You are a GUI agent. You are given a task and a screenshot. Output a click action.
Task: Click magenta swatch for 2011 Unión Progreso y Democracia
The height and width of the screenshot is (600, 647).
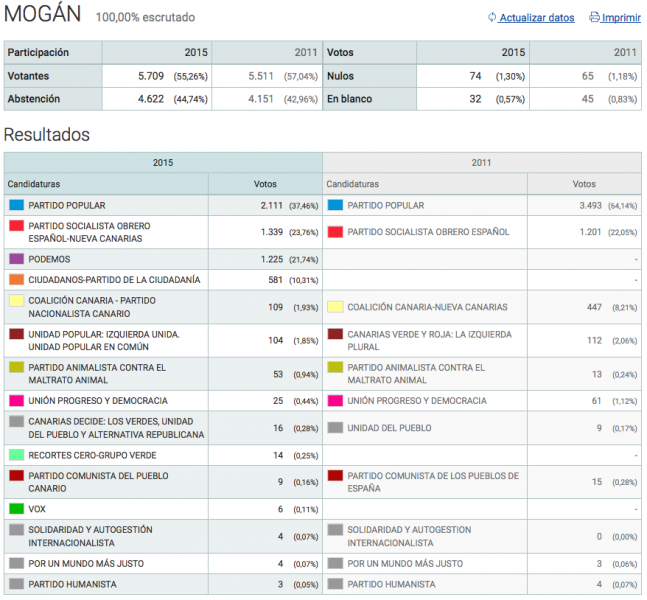[x=335, y=400]
